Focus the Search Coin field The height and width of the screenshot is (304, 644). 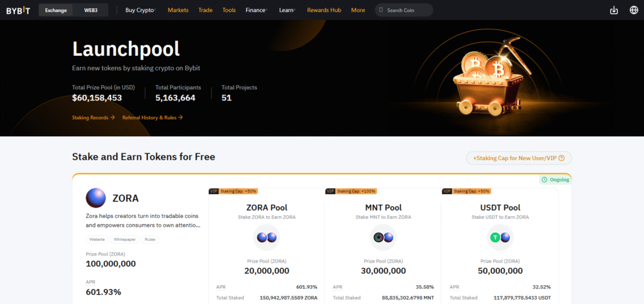(x=404, y=10)
